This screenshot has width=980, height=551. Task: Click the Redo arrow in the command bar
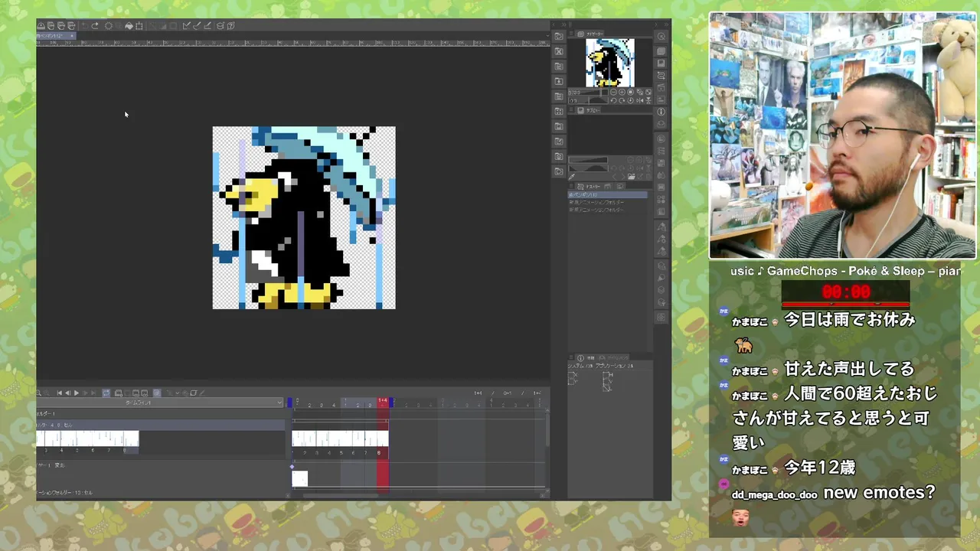tap(95, 26)
